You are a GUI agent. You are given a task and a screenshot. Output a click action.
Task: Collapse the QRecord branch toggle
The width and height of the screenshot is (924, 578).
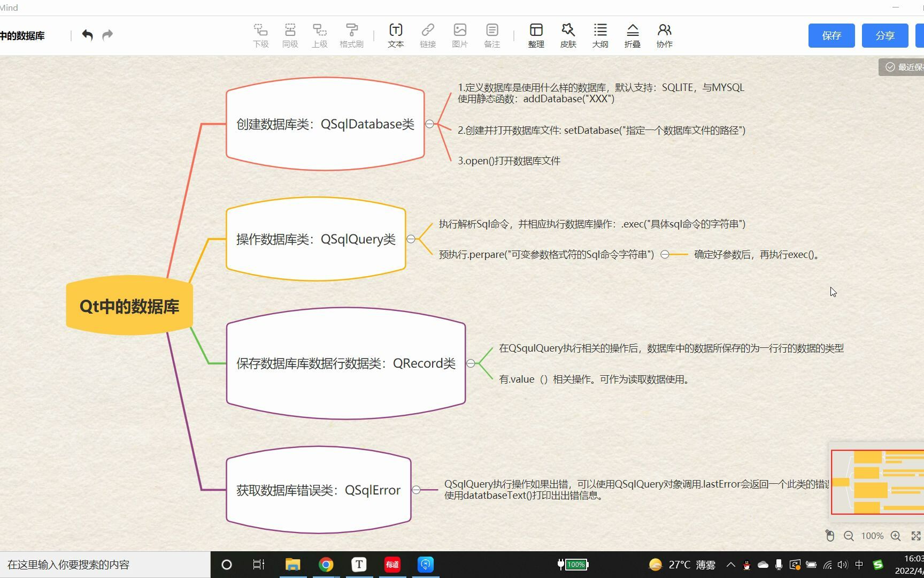click(471, 363)
